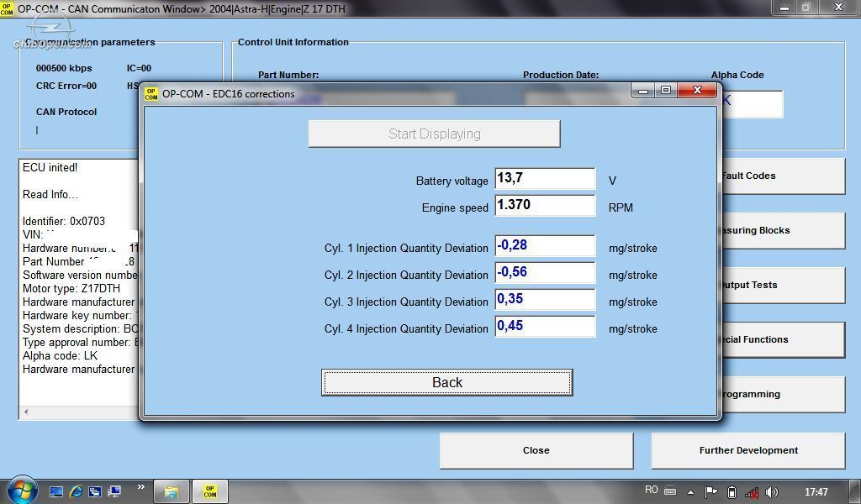Click the Alpha Code field in the main window
This screenshot has width=861, height=504.
pos(751,104)
